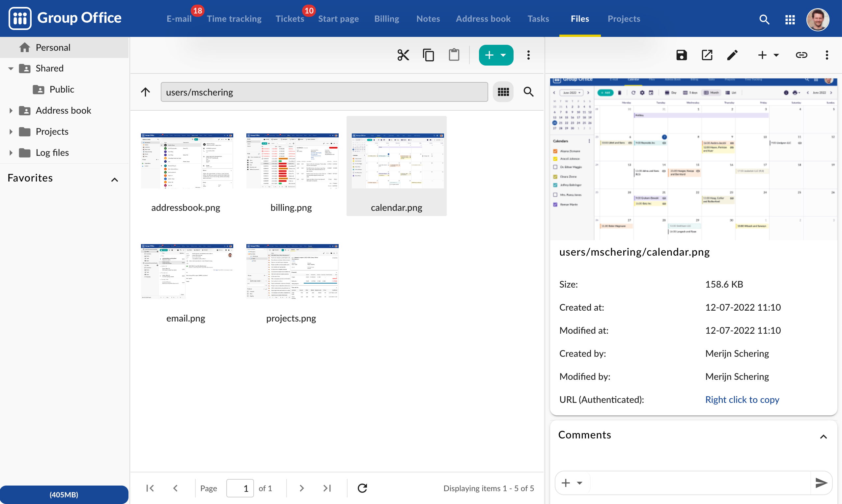
Task: Collapse the Comments section
Action: [824, 436]
